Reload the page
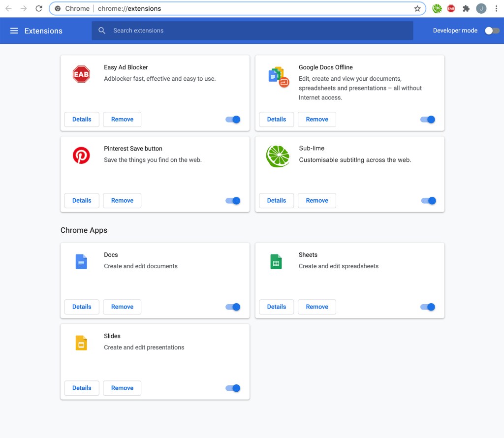 [x=39, y=8]
